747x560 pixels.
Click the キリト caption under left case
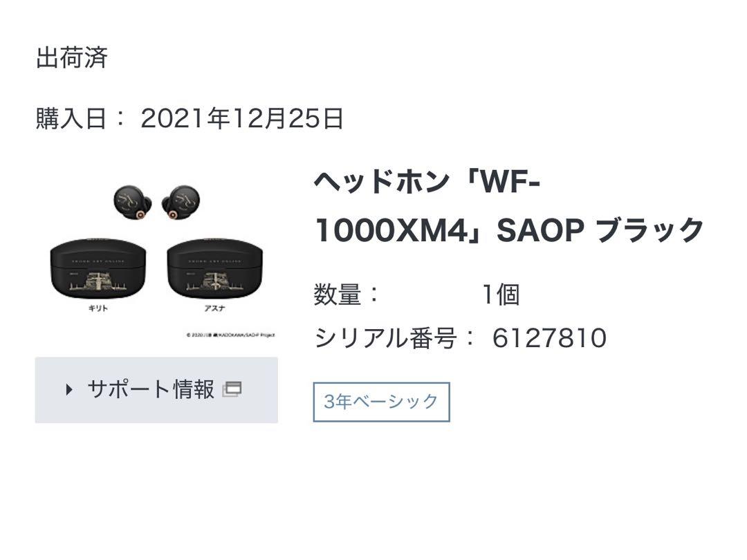[98, 308]
